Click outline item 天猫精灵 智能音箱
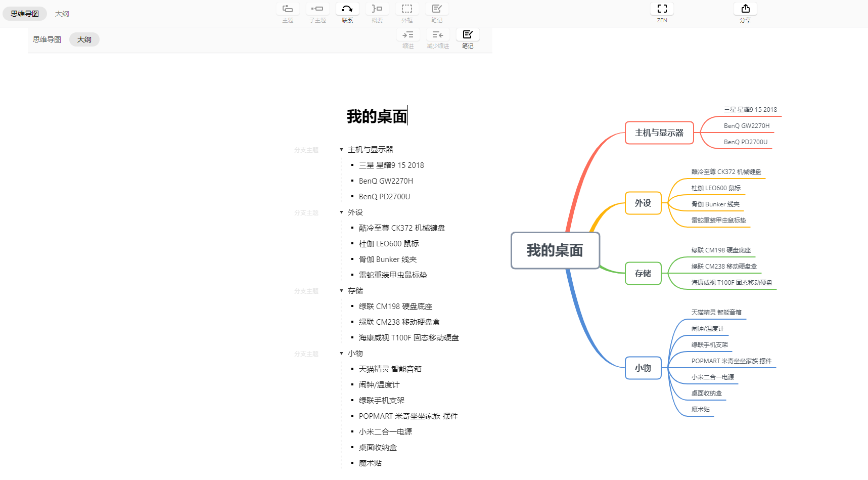This screenshot has width=868, height=480. (390, 369)
